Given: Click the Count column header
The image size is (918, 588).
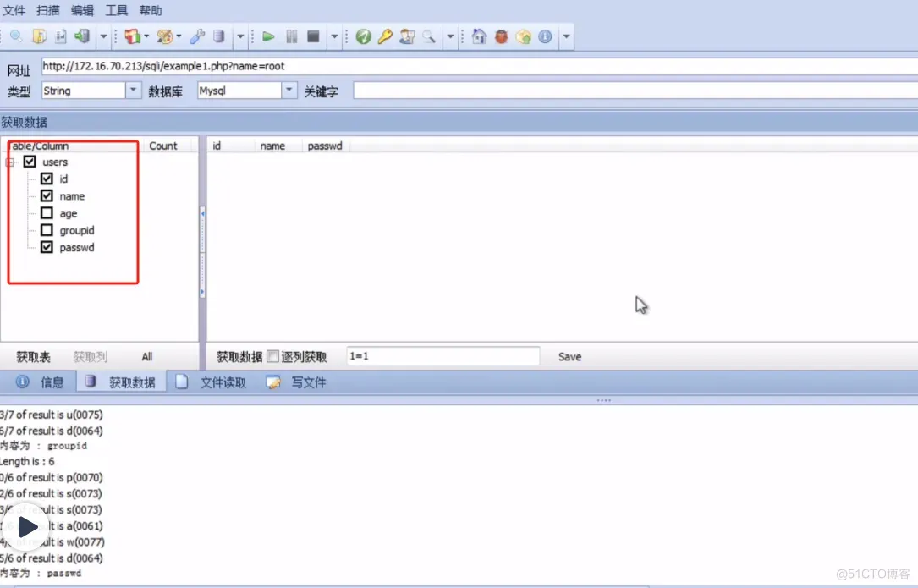Looking at the screenshot, I should click(162, 146).
